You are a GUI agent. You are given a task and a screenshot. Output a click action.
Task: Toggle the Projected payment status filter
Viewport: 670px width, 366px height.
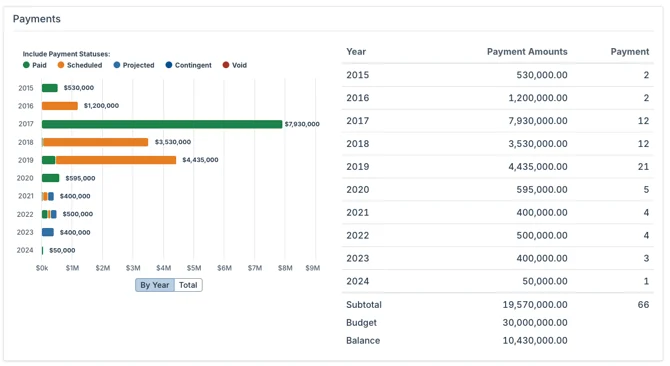(x=134, y=65)
